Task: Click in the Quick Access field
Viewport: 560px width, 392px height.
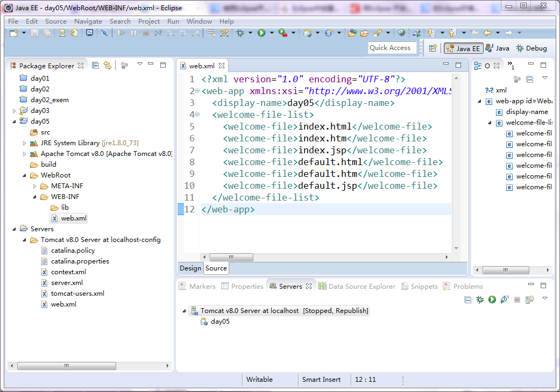Action: pyautogui.click(x=392, y=48)
